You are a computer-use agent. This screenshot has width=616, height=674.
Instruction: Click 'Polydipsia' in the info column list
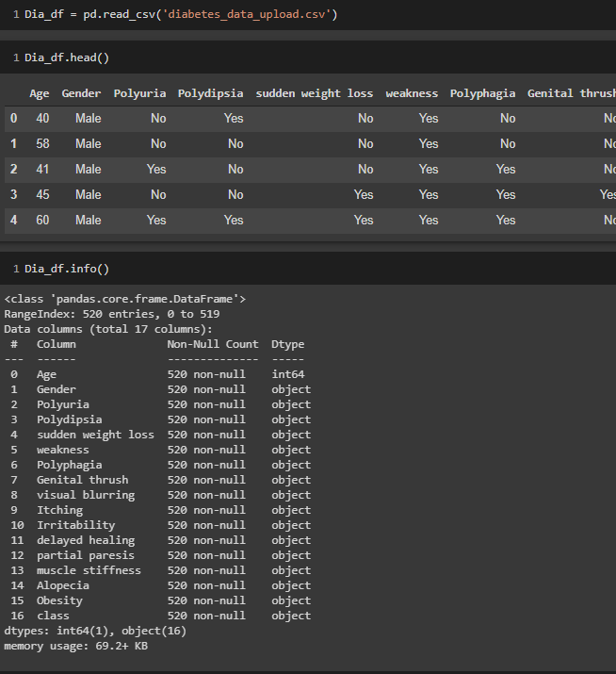(x=69, y=419)
